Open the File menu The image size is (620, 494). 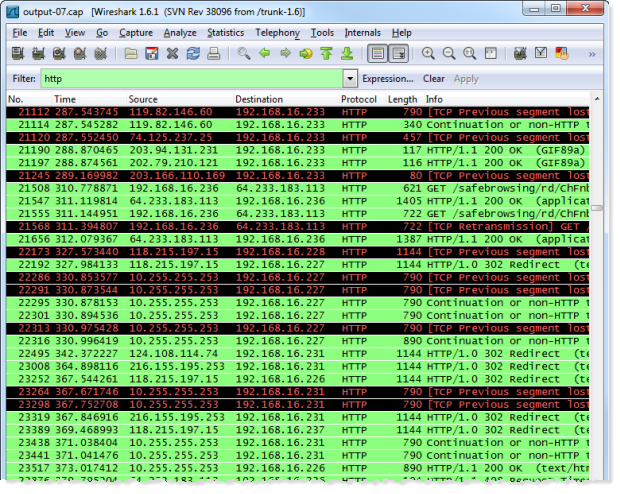click(20, 33)
